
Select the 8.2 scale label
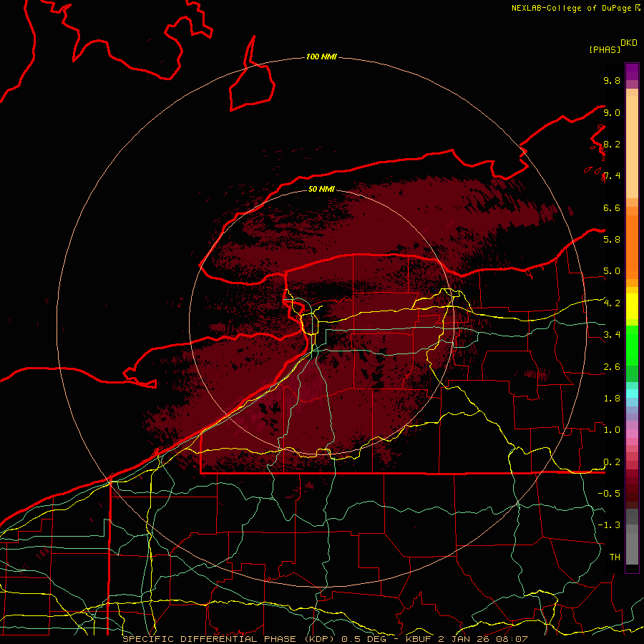click(x=612, y=144)
